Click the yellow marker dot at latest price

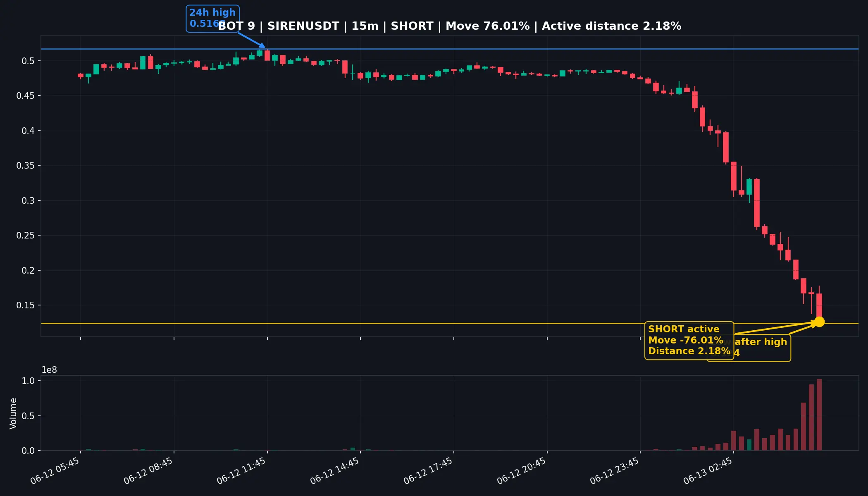point(819,322)
